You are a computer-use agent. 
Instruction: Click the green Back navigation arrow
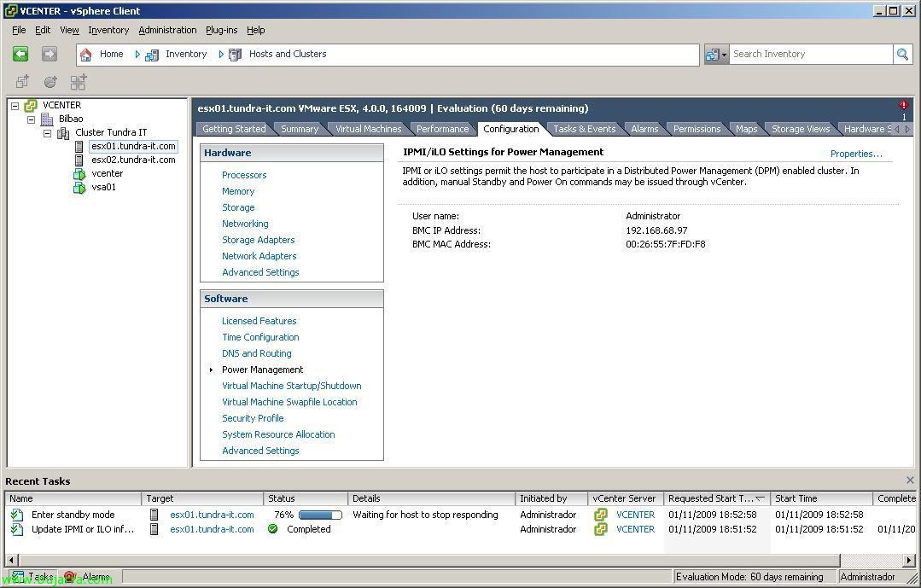[20, 54]
